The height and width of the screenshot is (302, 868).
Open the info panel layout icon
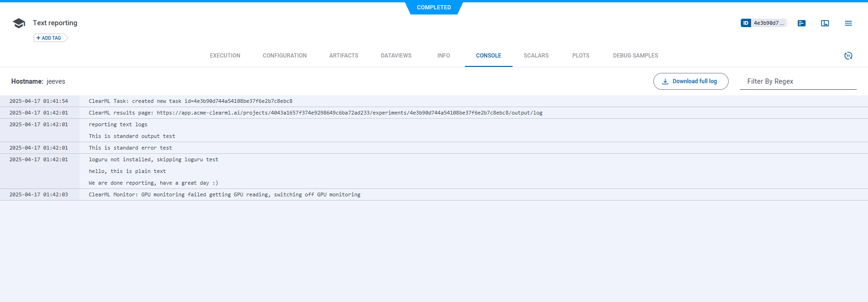[825, 23]
